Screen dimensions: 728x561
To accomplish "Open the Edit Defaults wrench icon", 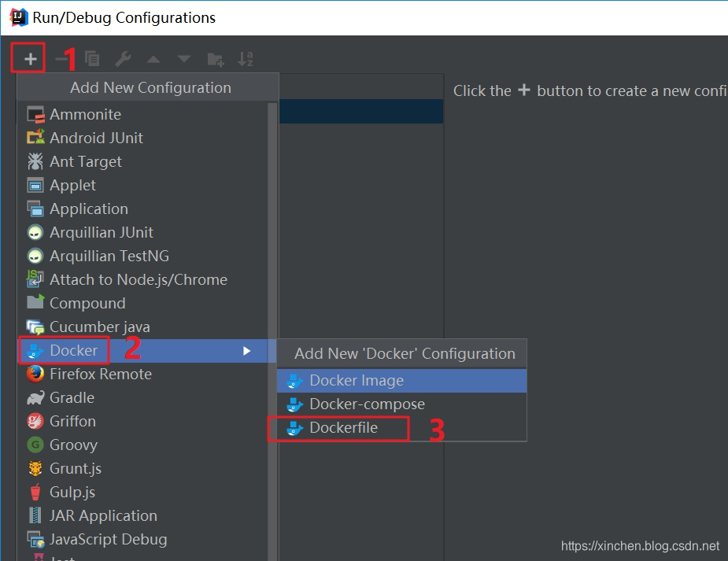I will click(x=123, y=59).
